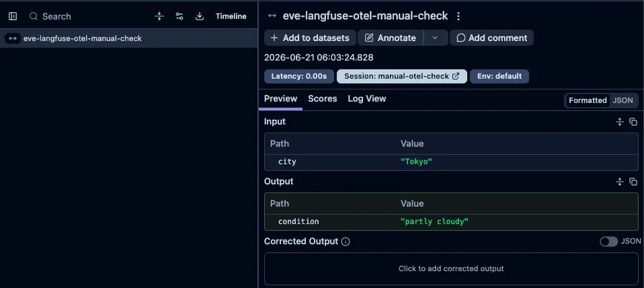
Task: Switch to the Log View tab
Action: tap(367, 99)
